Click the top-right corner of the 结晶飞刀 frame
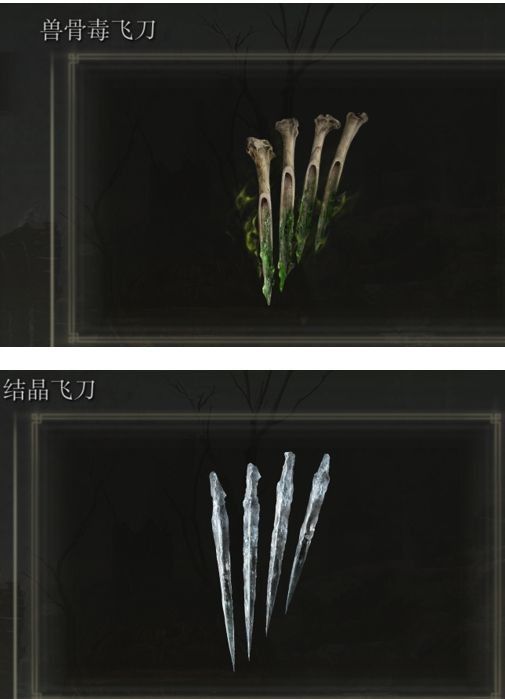Viewport: 505px width, 699px height. pos(497,418)
